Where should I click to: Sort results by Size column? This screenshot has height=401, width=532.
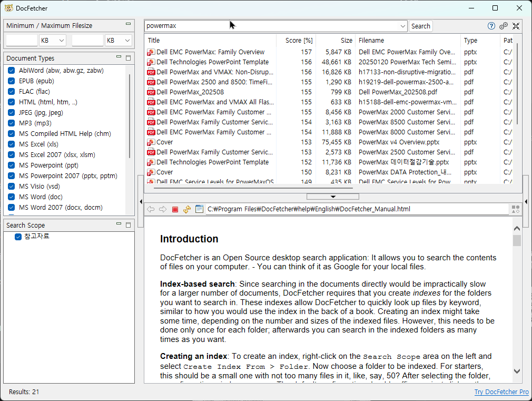tap(336, 41)
